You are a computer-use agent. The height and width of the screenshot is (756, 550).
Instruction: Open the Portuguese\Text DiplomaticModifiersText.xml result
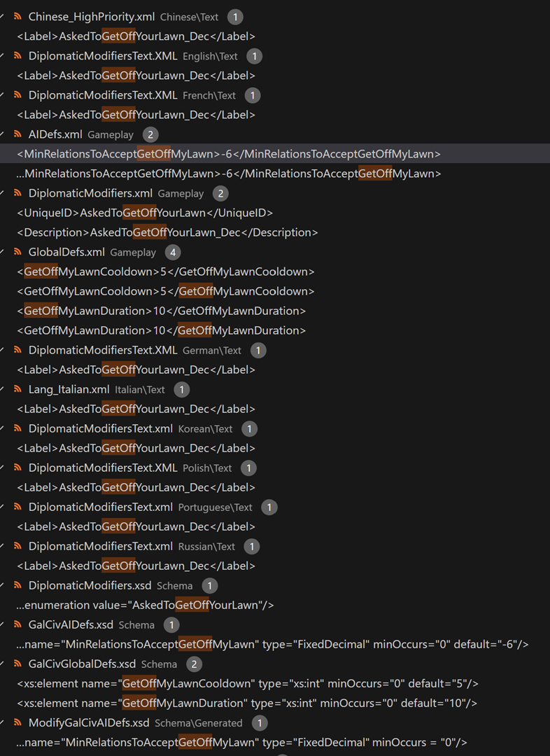coord(275,507)
